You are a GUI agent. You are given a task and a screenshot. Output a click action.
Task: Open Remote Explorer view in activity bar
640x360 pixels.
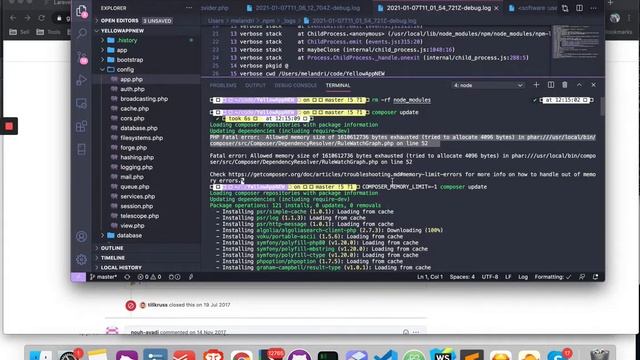81,103
